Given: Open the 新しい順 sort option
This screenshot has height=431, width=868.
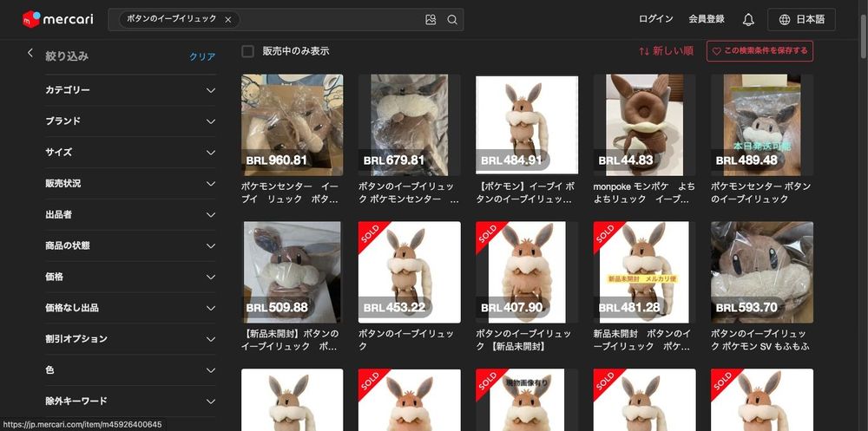Looking at the screenshot, I should tap(666, 51).
